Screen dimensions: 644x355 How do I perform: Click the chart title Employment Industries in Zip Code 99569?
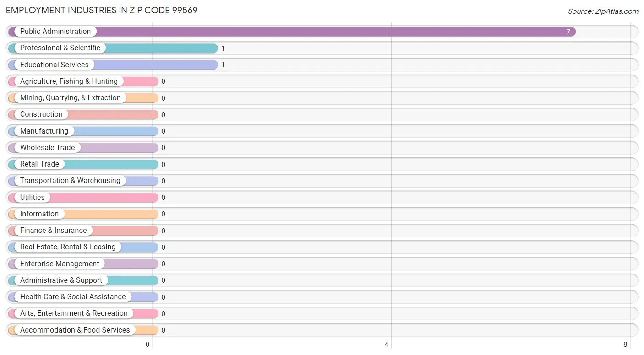[x=102, y=10]
